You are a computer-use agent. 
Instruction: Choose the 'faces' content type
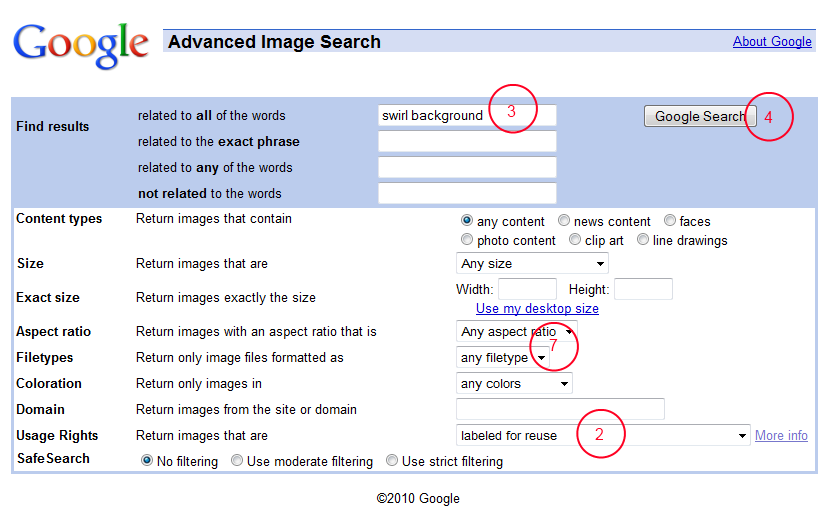[670, 220]
